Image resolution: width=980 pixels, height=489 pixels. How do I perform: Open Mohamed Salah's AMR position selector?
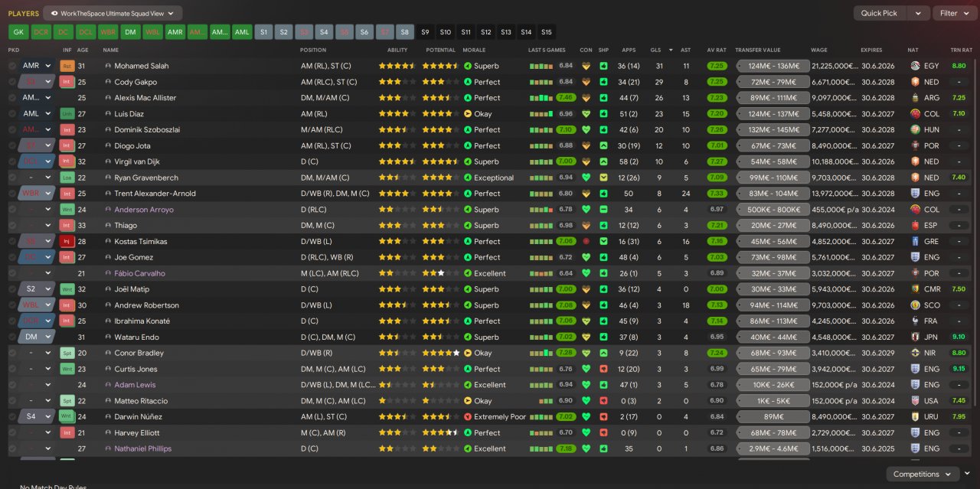coord(37,66)
